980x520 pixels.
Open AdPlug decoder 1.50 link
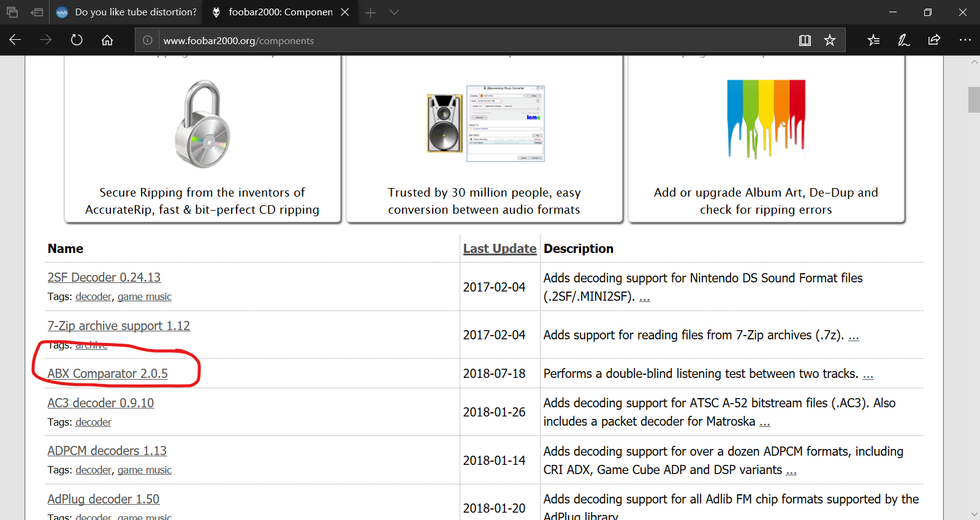pos(104,499)
